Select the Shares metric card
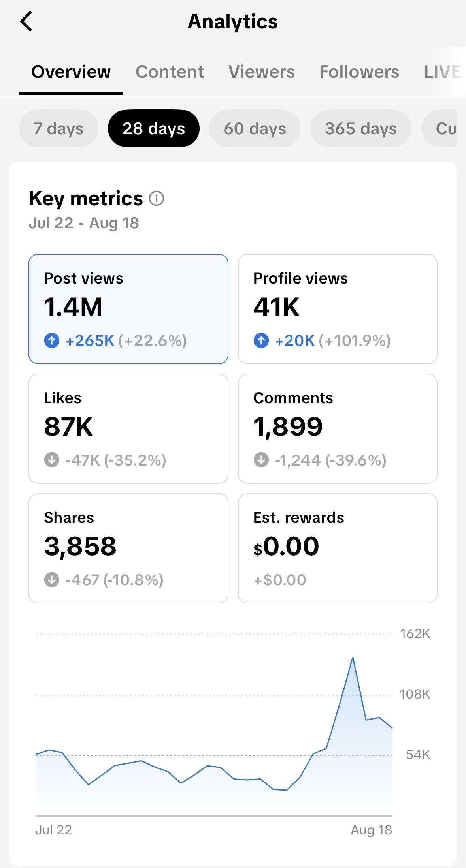The image size is (466, 868). (128, 548)
